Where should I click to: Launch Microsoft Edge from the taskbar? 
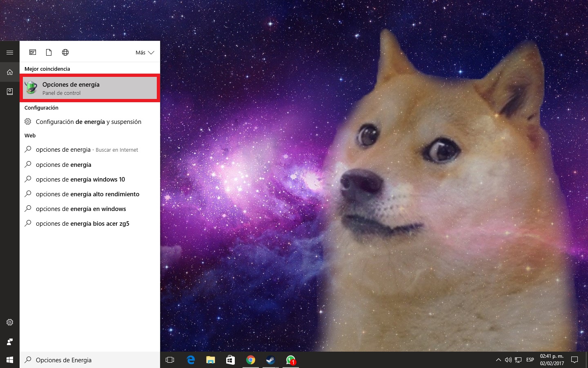click(190, 360)
